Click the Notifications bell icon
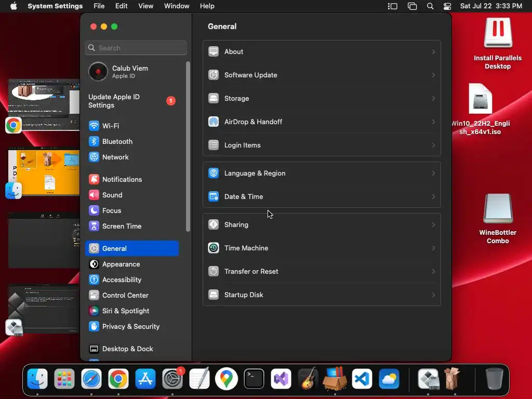 pyautogui.click(x=94, y=179)
